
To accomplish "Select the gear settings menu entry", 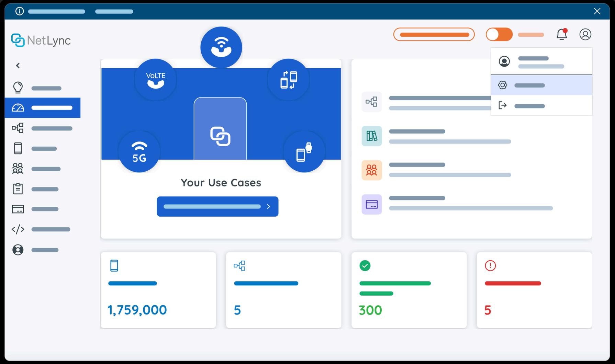I will pos(541,85).
